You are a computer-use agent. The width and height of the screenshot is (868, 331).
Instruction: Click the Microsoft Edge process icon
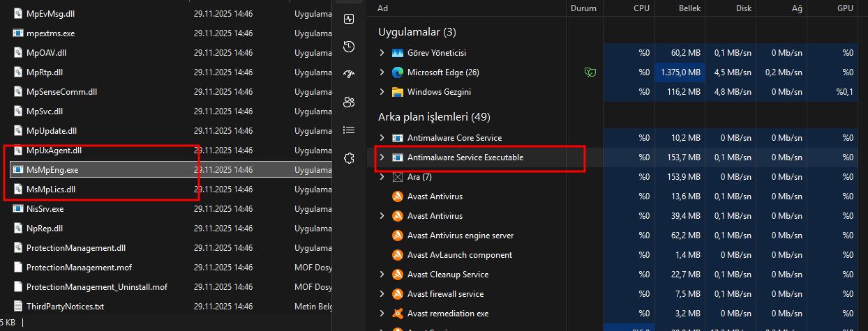coord(398,72)
